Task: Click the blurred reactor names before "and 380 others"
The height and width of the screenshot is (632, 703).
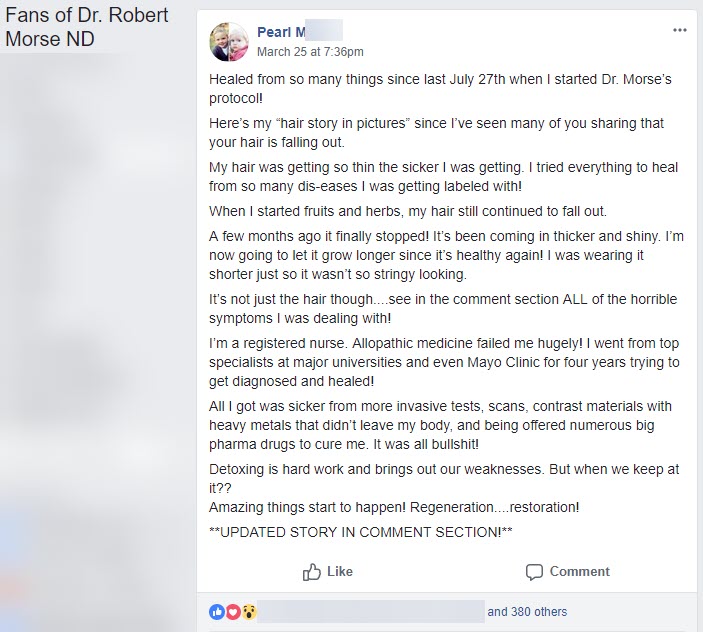Action: point(371,611)
